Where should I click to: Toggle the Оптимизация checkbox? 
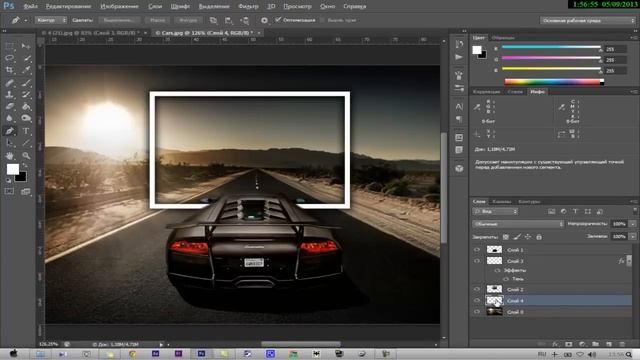tap(278, 20)
